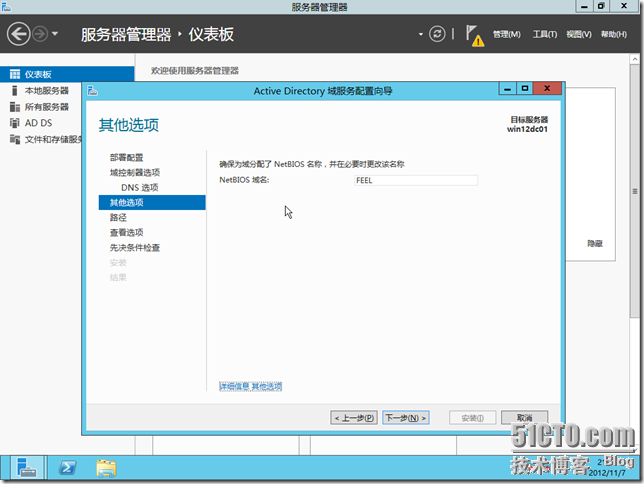Open File Explorer from the taskbar
The image size is (644, 484).
coord(106,468)
